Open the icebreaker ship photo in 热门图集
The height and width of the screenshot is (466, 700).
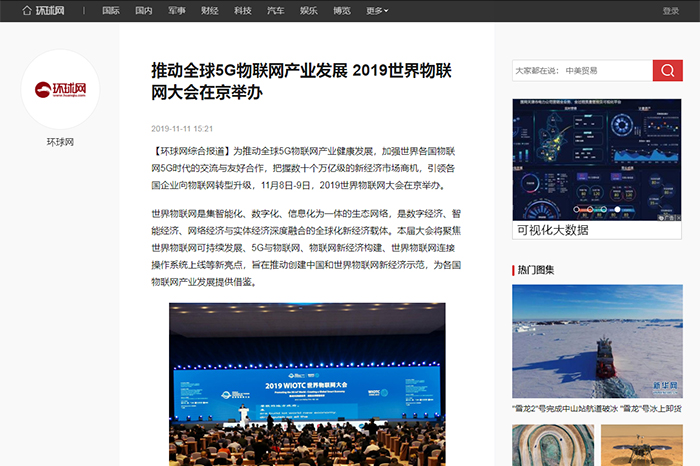(597, 341)
